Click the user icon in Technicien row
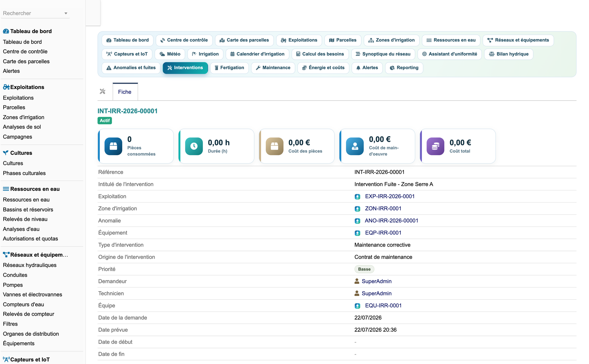 [x=357, y=293]
